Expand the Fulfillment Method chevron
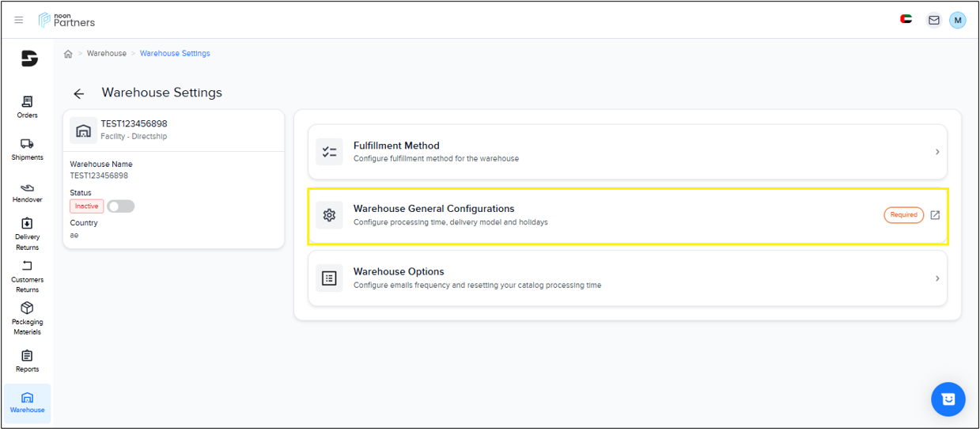 click(x=937, y=152)
